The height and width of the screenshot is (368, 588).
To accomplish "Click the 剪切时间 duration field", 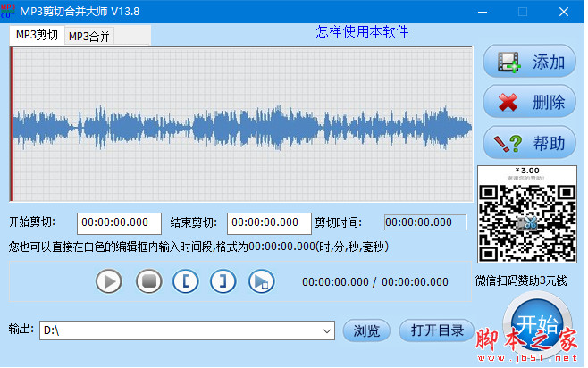I will tap(425, 222).
